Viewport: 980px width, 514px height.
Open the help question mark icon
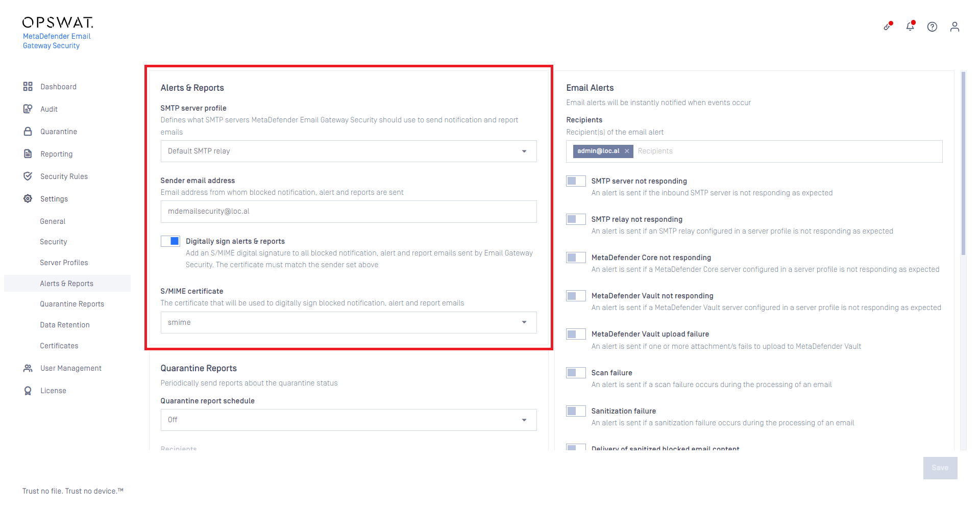tap(933, 27)
